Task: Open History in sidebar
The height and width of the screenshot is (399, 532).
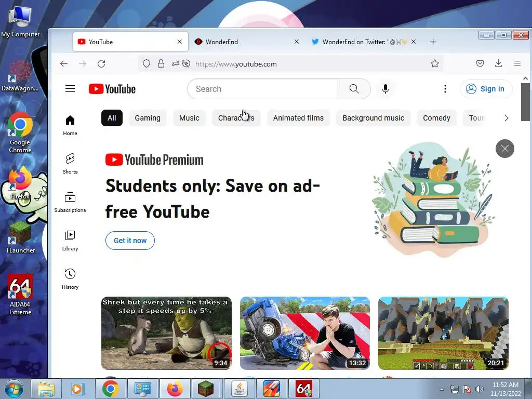Action: point(70,279)
